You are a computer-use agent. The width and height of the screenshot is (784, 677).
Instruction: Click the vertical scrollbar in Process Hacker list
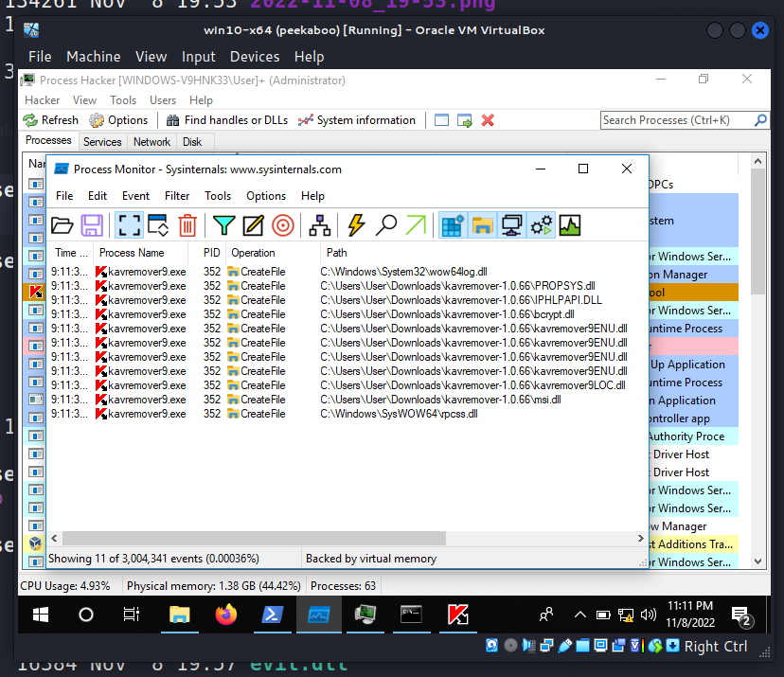click(x=758, y=231)
